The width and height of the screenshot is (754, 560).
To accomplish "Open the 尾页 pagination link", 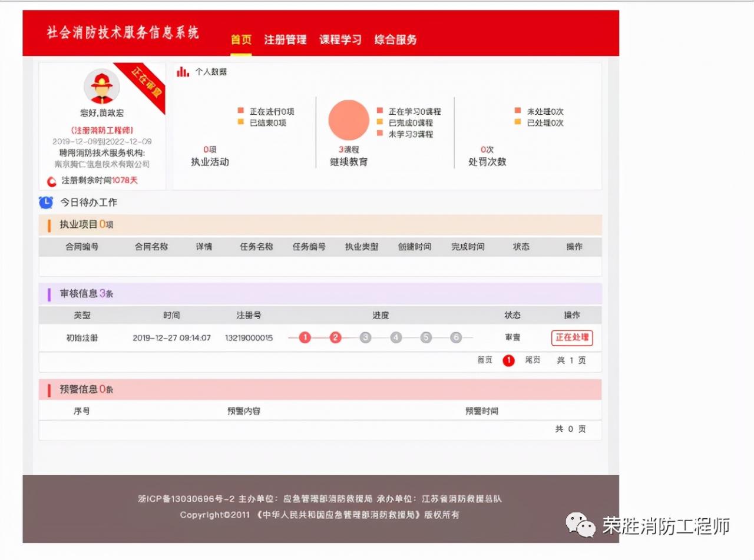I will coord(532,360).
